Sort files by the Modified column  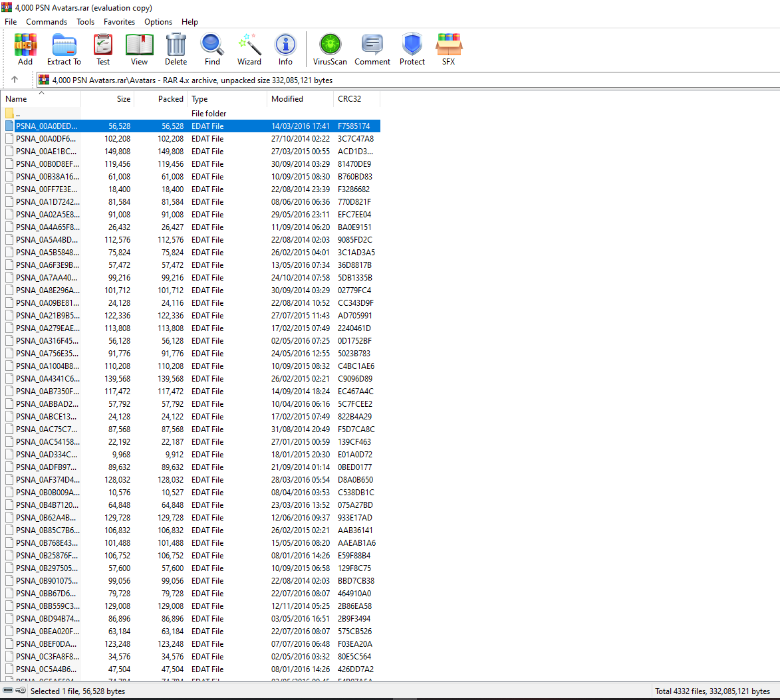coord(287,99)
